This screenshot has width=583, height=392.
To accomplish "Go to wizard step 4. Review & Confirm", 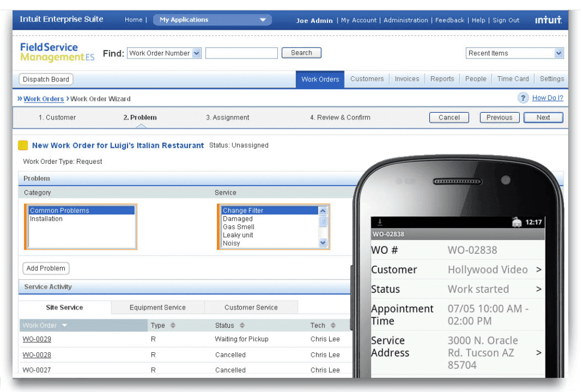I will 340,117.
